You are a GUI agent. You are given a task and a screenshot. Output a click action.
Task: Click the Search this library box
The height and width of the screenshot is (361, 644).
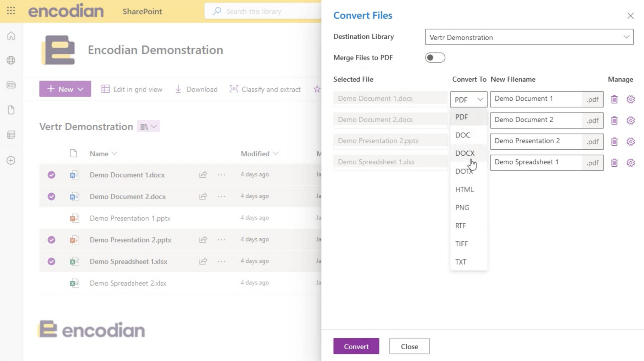263,11
